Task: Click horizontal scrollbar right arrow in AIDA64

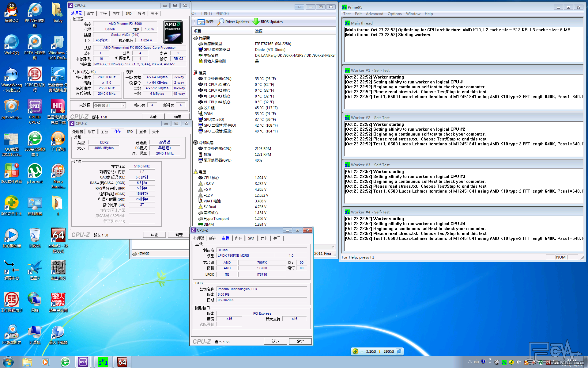Action: coord(333,247)
